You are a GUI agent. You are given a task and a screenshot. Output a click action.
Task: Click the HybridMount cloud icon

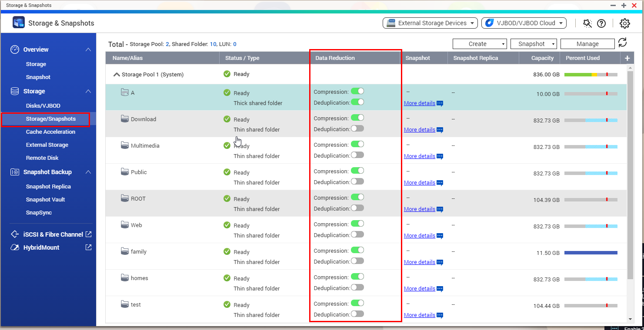pyautogui.click(x=15, y=247)
